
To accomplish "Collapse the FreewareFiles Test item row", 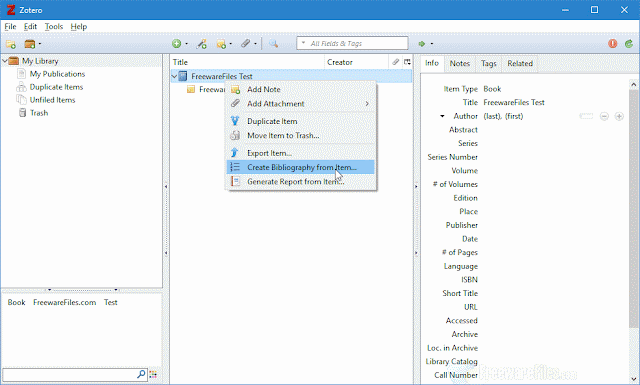I will point(175,76).
